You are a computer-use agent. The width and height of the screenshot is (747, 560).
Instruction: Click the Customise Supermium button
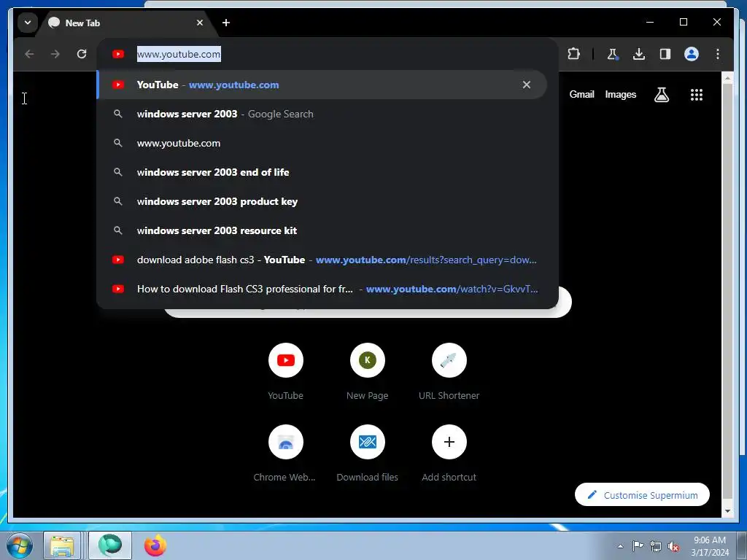click(642, 495)
